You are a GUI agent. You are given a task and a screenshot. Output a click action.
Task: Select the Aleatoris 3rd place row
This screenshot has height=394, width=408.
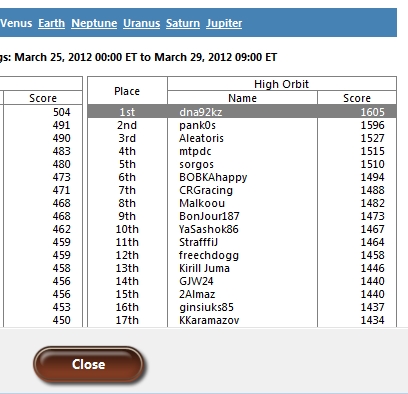pos(242,138)
